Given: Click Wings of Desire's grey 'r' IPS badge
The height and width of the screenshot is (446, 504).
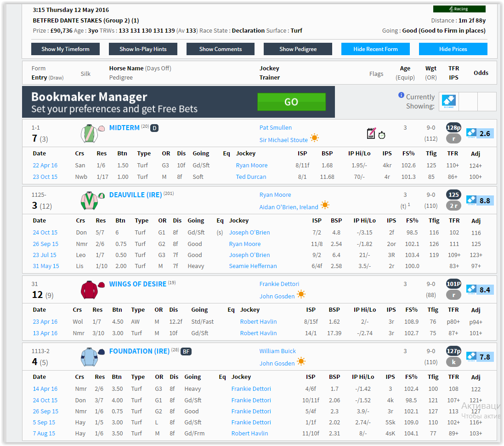Looking at the screenshot, I should click(453, 295).
